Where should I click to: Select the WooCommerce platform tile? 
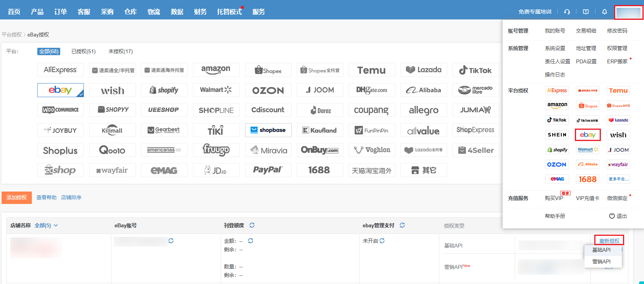click(x=60, y=110)
